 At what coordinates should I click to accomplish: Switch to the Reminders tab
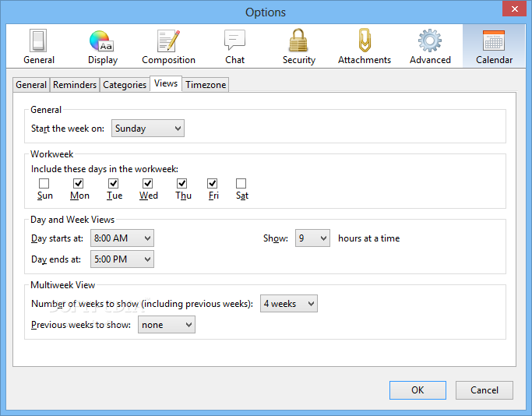[75, 84]
